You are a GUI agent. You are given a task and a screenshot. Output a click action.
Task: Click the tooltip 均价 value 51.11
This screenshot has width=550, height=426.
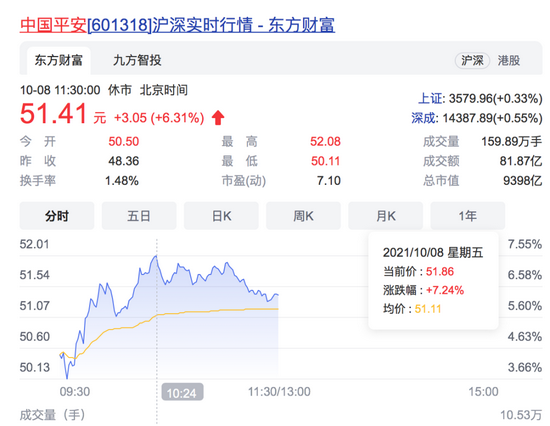(x=428, y=309)
